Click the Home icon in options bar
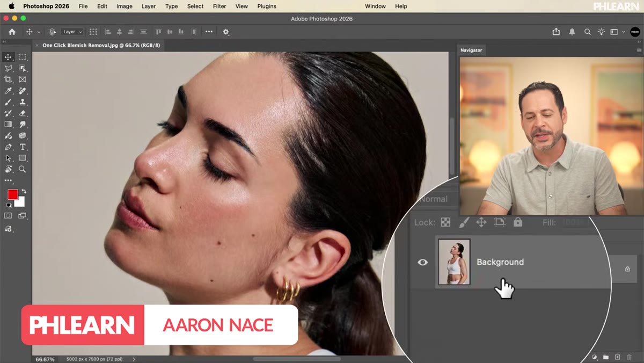The height and width of the screenshot is (363, 644). tap(12, 32)
